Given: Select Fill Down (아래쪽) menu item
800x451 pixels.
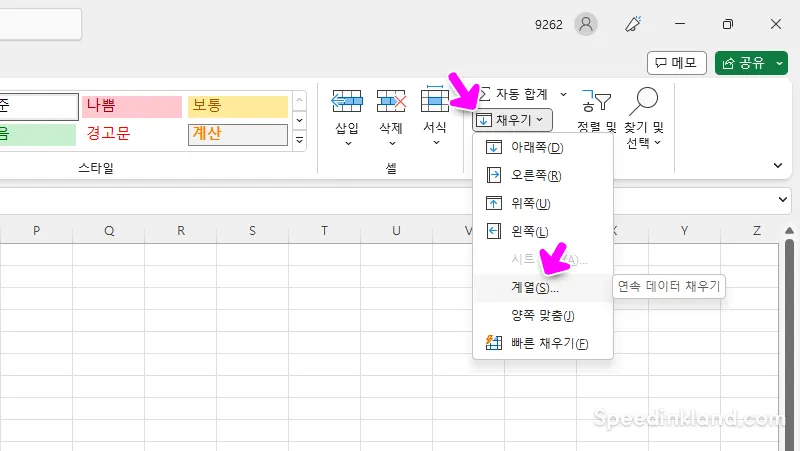Looking at the screenshot, I should coord(543,148).
